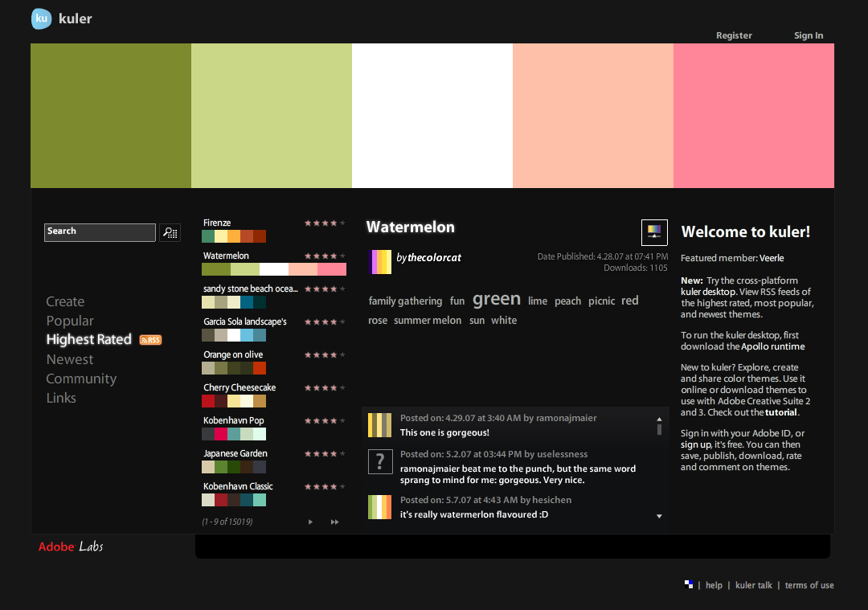Select the Japanese Garden theme name
Image resolution: width=868 pixels, height=610 pixels.
click(x=235, y=453)
